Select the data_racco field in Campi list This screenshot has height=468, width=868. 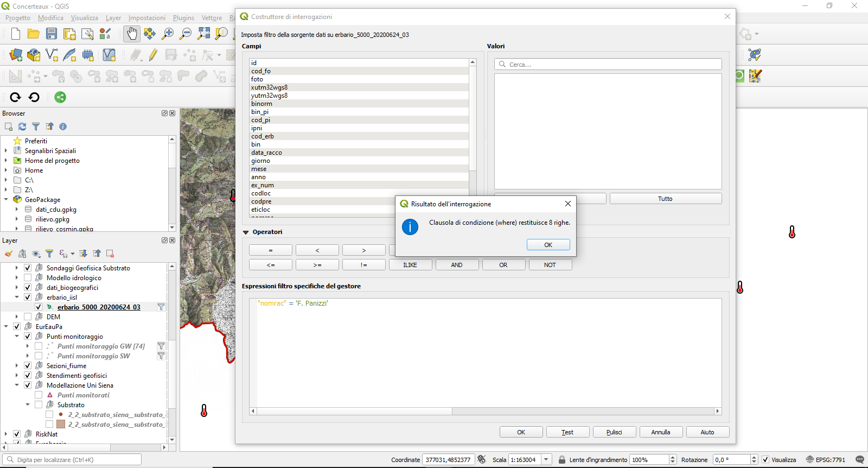tap(359, 153)
